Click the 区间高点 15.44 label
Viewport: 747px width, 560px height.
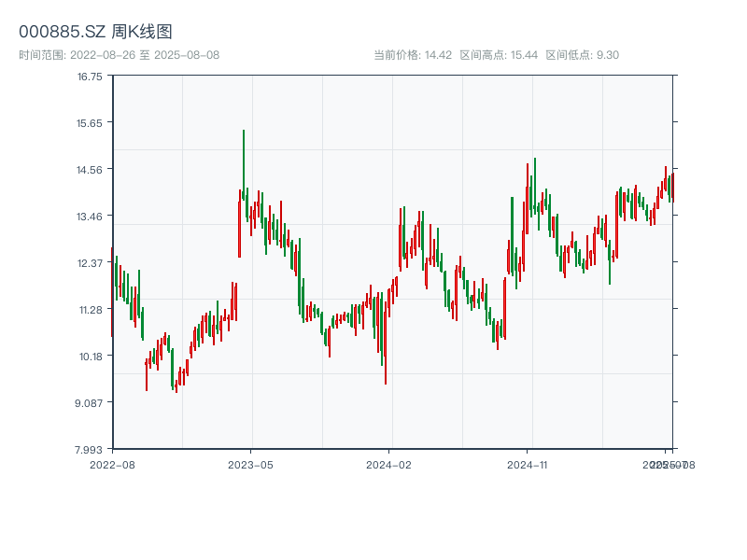[x=499, y=55]
